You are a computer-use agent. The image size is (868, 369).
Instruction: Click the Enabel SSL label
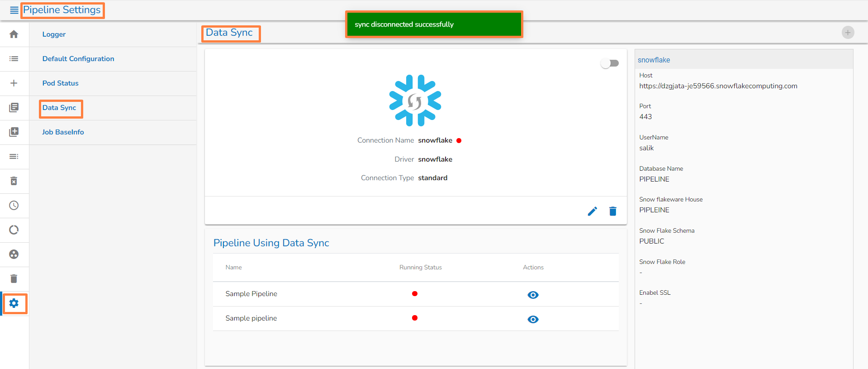[x=655, y=293]
